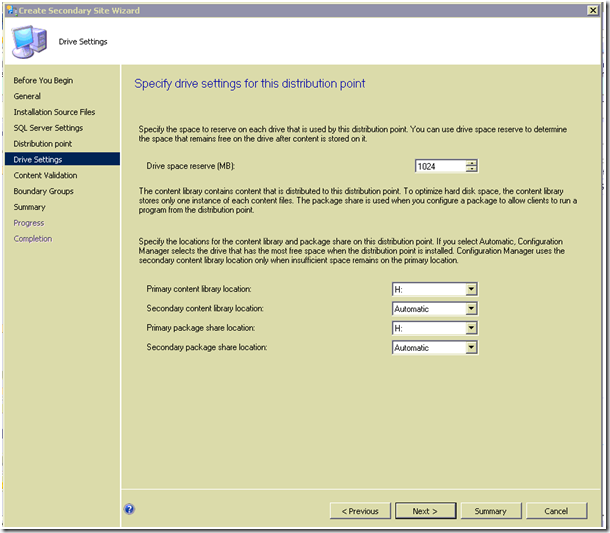Open Installation Source Files step
Image resolution: width=610 pixels, height=533 pixels.
coord(55,112)
